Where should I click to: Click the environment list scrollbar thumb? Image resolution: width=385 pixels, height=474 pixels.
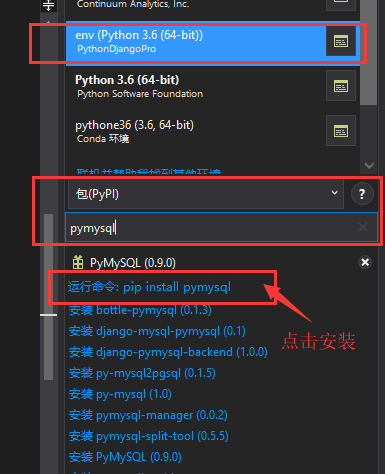point(369,52)
